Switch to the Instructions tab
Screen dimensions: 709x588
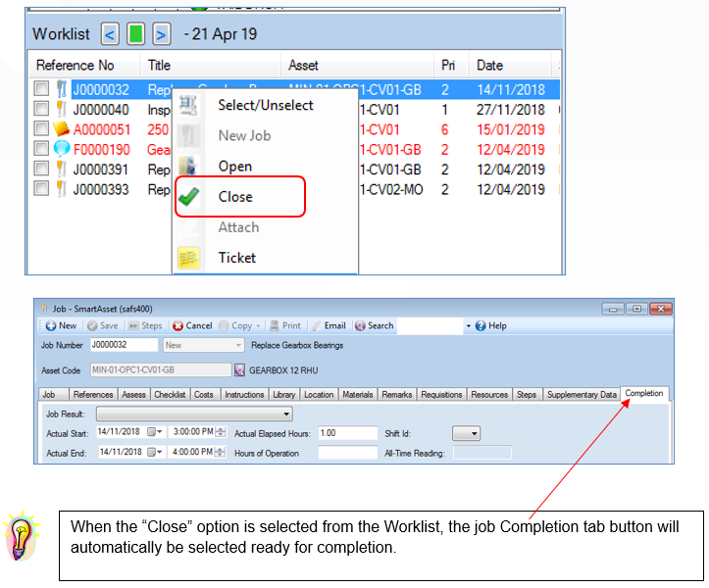(x=244, y=395)
